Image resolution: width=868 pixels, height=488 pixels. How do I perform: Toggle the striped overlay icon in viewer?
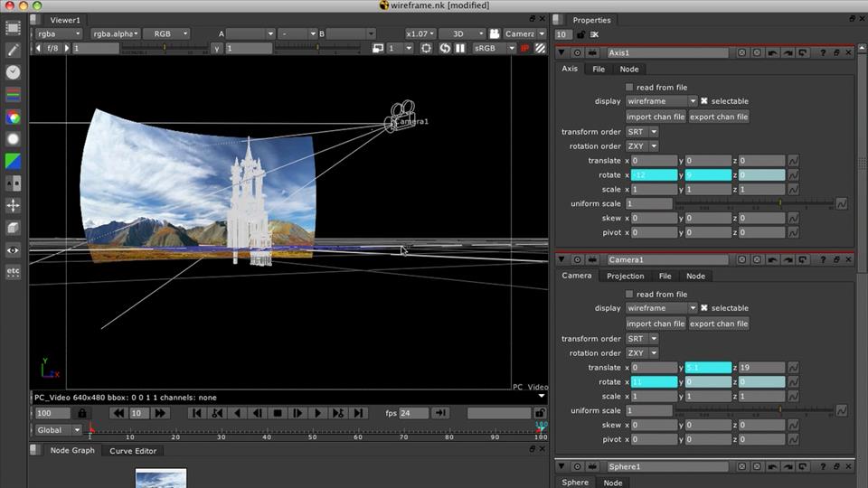click(x=540, y=48)
